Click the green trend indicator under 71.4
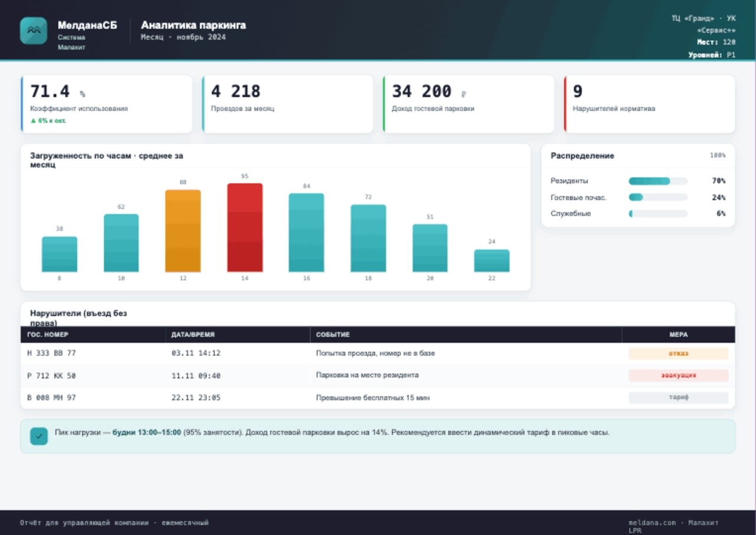The width and height of the screenshot is (756, 535). tap(48, 121)
